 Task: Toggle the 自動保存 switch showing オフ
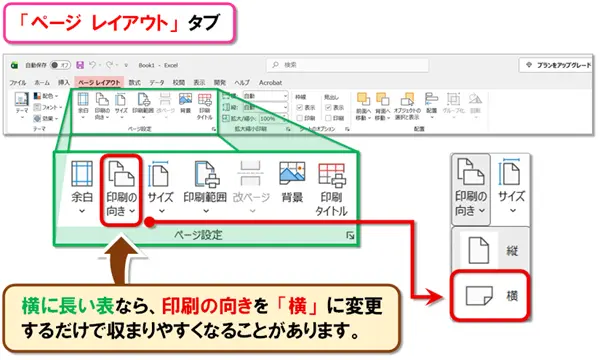coord(60,65)
